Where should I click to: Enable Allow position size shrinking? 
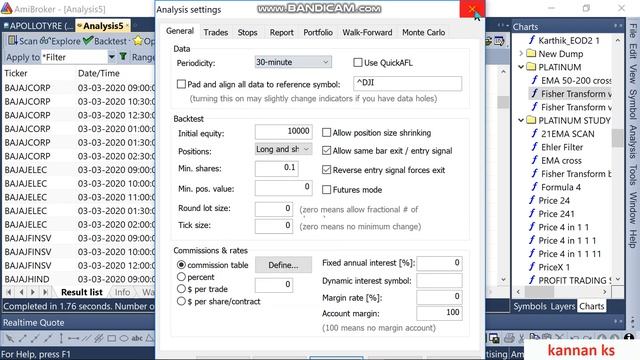click(x=326, y=133)
